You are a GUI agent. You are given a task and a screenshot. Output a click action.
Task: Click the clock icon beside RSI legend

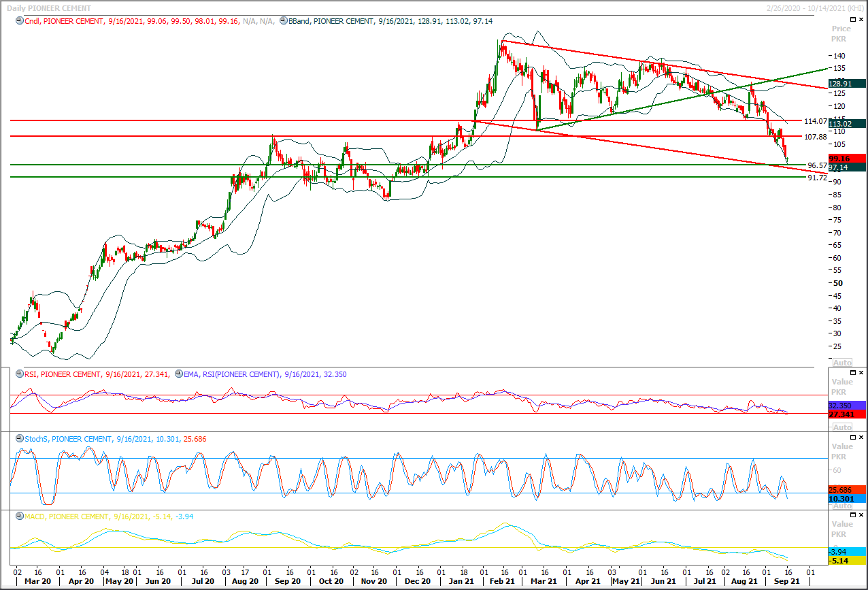click(20, 374)
